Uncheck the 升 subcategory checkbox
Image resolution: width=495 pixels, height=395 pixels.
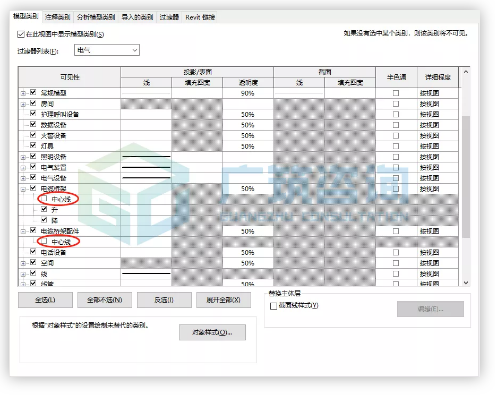pos(44,209)
